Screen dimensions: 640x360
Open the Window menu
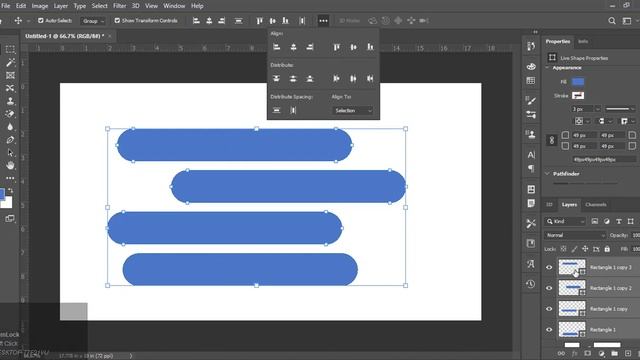174,6
